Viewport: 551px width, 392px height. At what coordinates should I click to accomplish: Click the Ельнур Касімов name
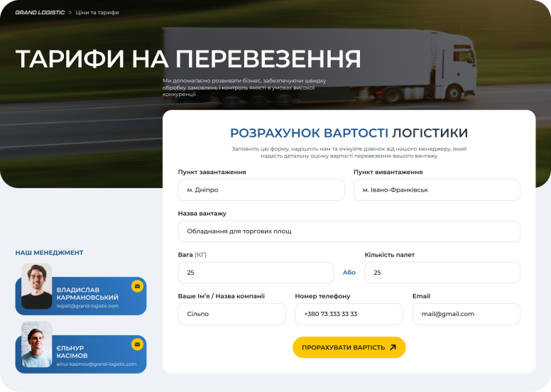click(72, 352)
